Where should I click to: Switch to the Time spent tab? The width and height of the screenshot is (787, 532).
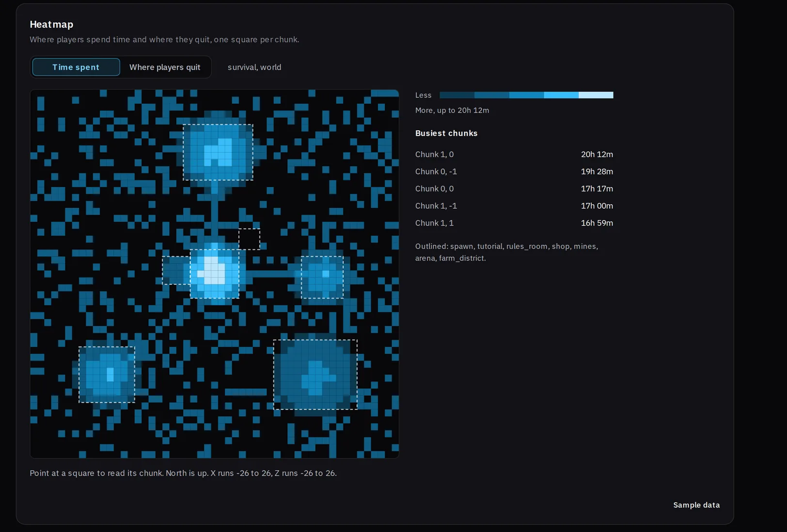76,67
